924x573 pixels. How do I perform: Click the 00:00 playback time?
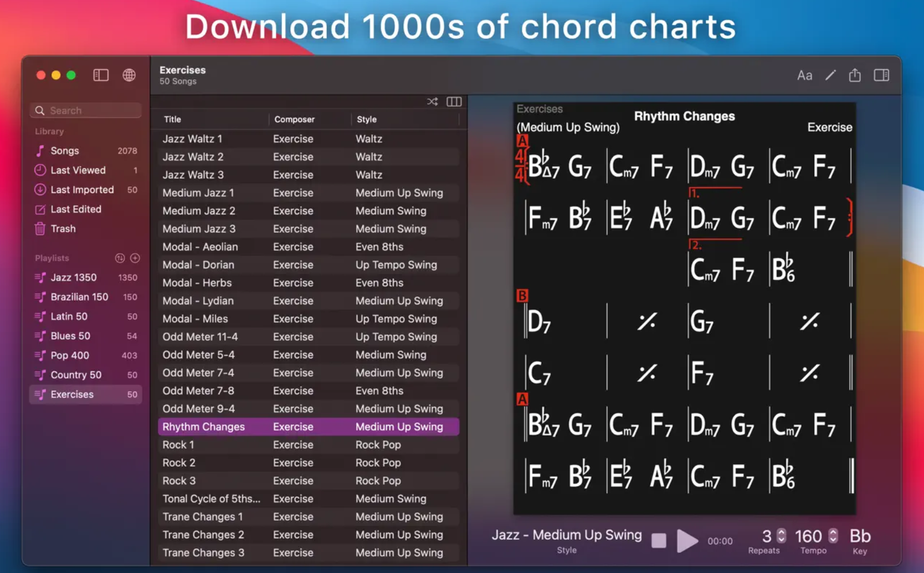point(720,541)
